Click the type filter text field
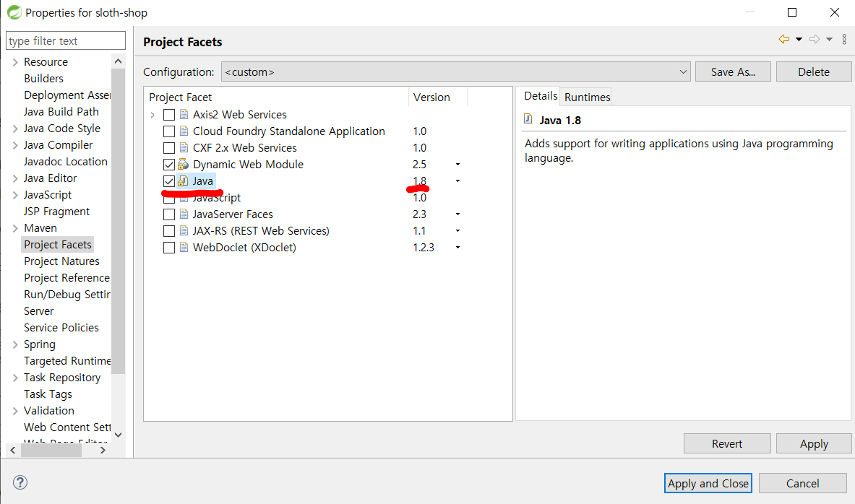The width and height of the screenshot is (855, 504). point(66,41)
